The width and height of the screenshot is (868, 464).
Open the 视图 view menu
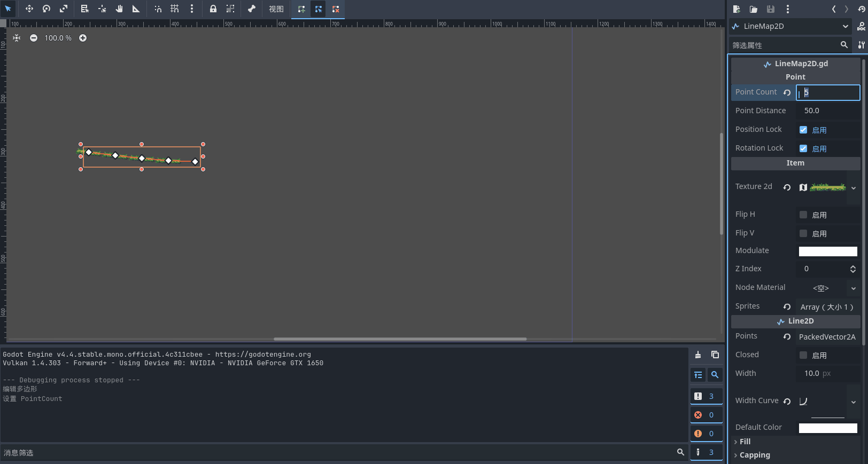click(x=276, y=9)
